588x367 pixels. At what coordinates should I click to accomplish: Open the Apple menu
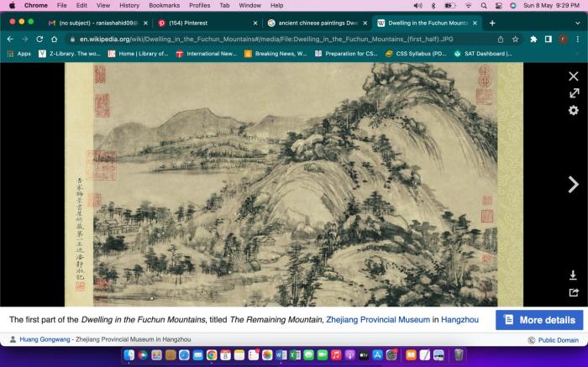pos(12,5)
